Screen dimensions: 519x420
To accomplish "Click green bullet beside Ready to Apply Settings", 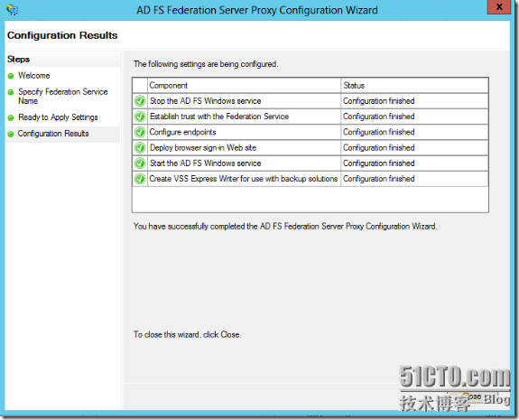I will point(11,117).
